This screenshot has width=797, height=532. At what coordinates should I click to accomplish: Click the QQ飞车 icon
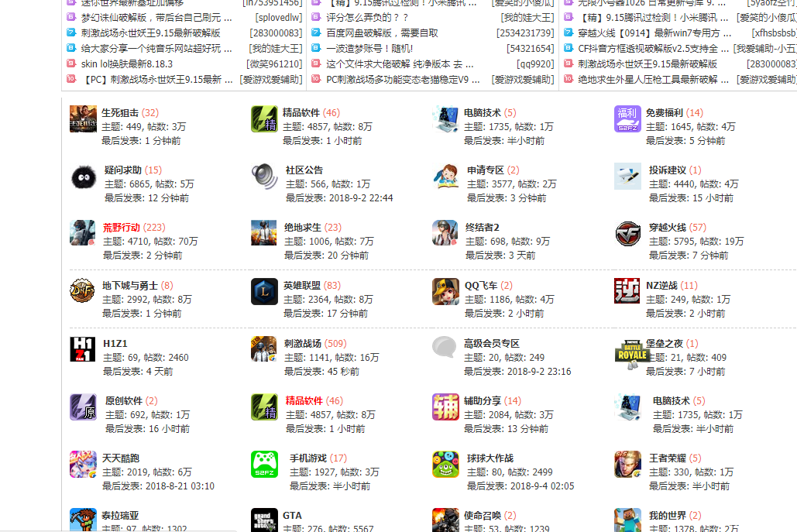445,292
